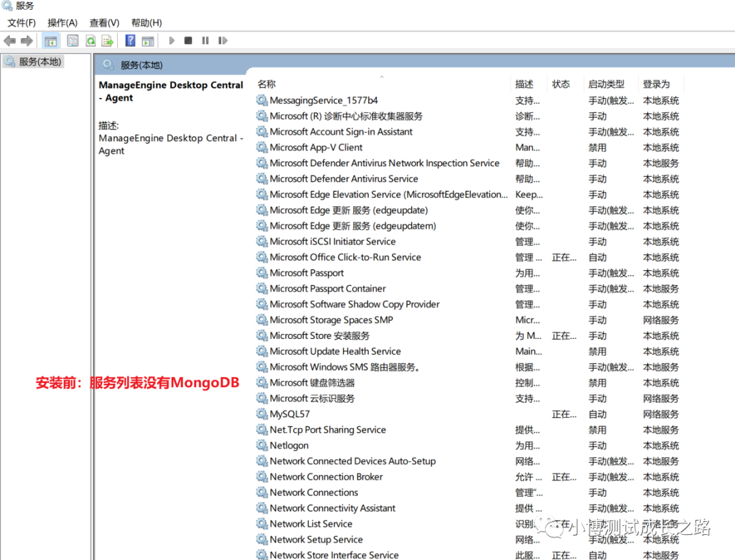Click gear icon beside MessagingService_1577b4
The image size is (735, 560).
click(261, 100)
